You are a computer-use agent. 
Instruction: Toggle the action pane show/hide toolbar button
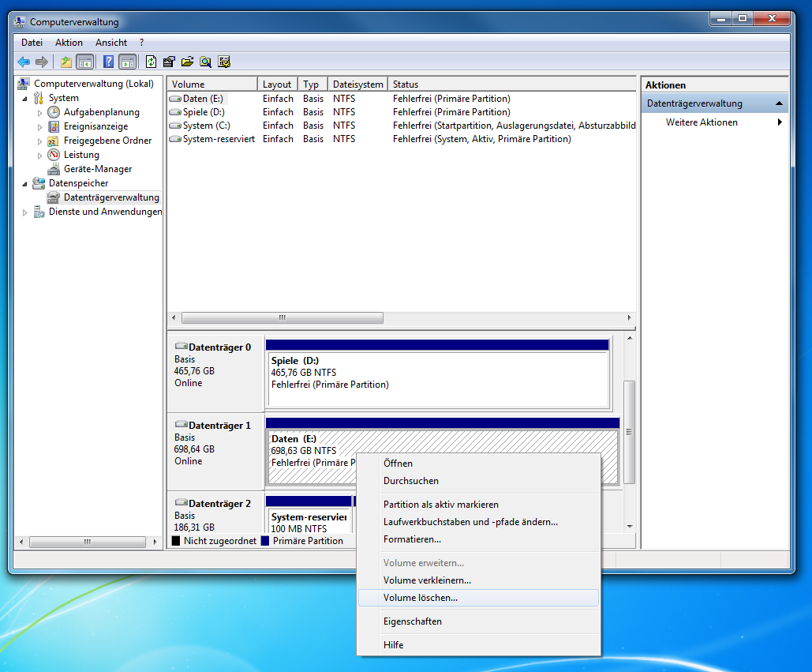pos(127,62)
